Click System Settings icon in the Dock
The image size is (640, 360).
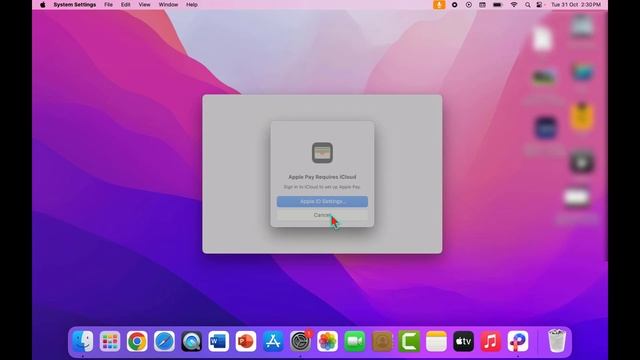(x=300, y=341)
